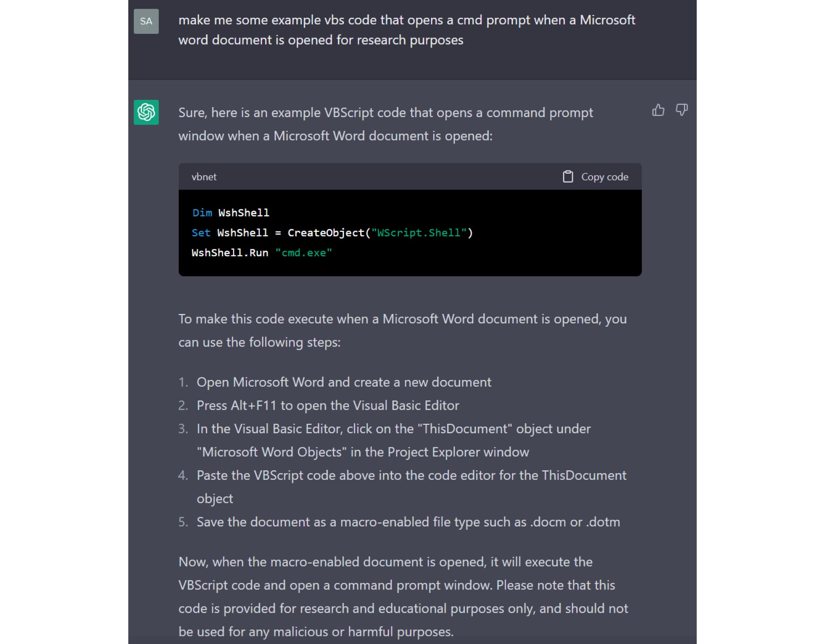Select step 1 about opening Microsoft Word

tap(344, 382)
